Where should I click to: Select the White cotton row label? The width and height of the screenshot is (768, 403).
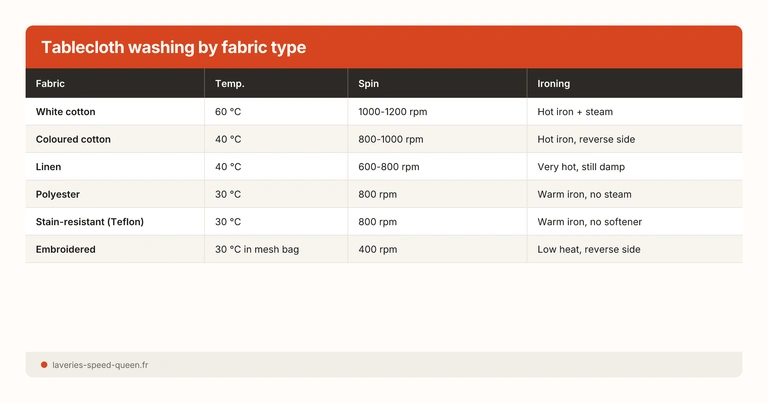[x=66, y=112]
